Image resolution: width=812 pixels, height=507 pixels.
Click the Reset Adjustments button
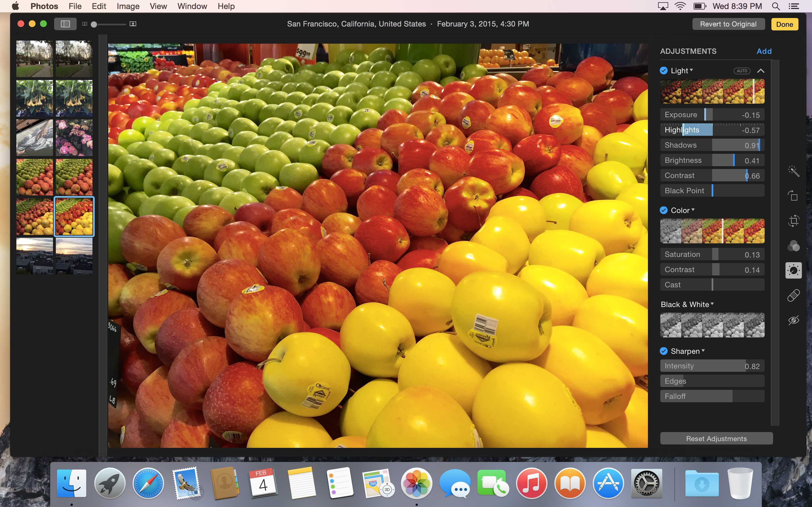point(716,439)
